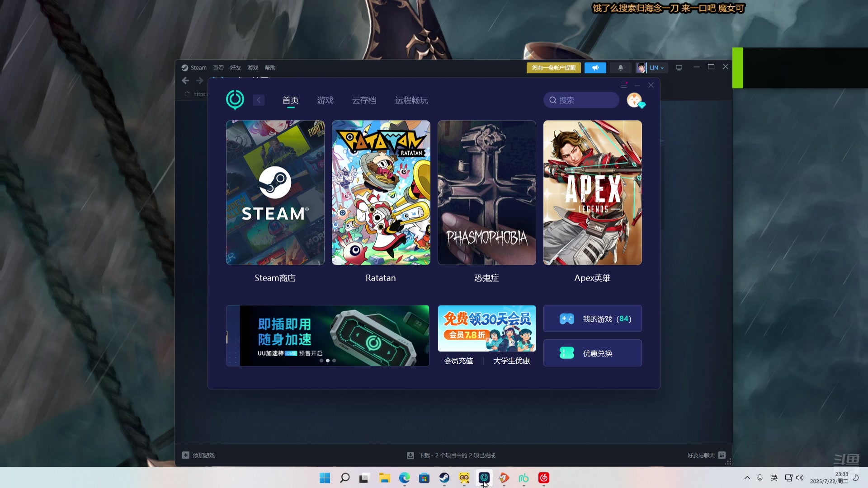Image resolution: width=868 pixels, height=488 pixels.
Task: Open the 查看 menu in Steam
Action: tap(218, 68)
